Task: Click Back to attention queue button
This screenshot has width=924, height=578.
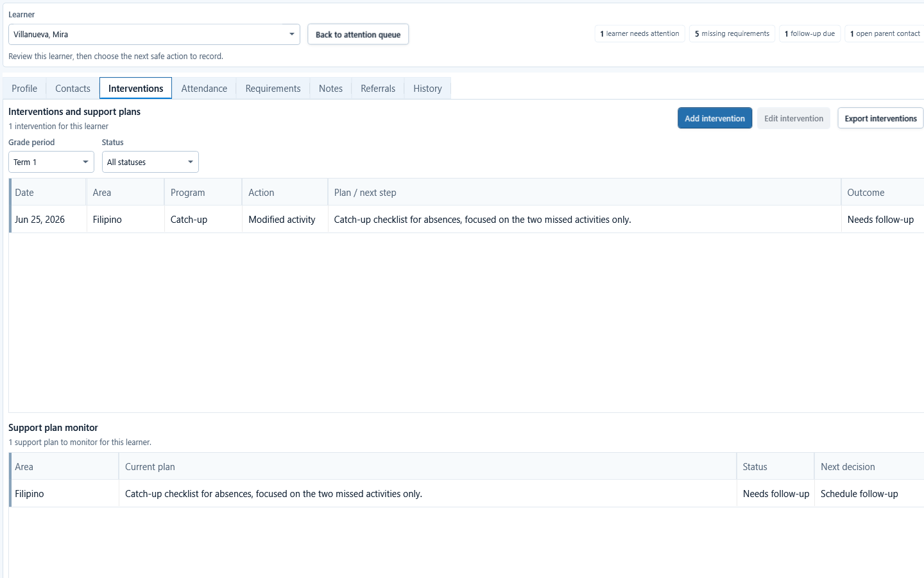Action: (x=358, y=35)
